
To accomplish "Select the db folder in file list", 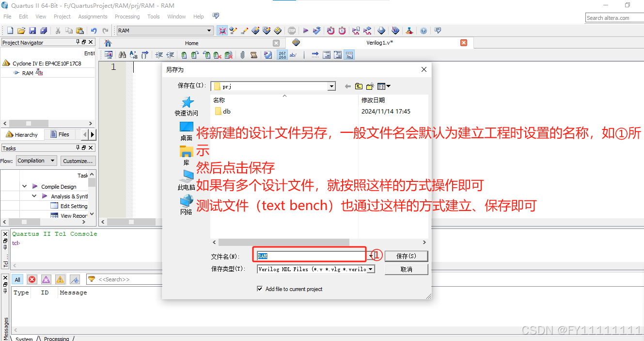I will click(223, 111).
